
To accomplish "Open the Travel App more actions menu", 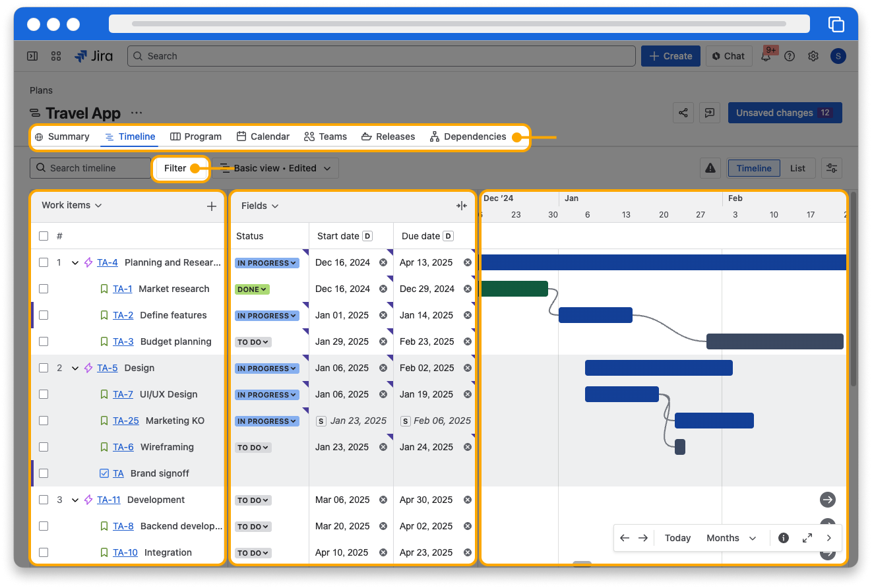I will click(x=137, y=113).
